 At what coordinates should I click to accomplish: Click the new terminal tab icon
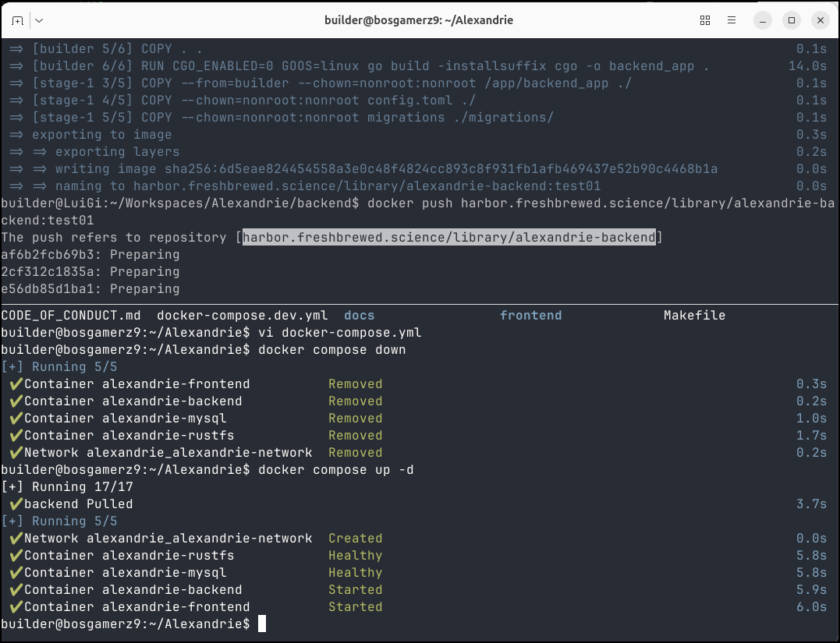pos(17,20)
